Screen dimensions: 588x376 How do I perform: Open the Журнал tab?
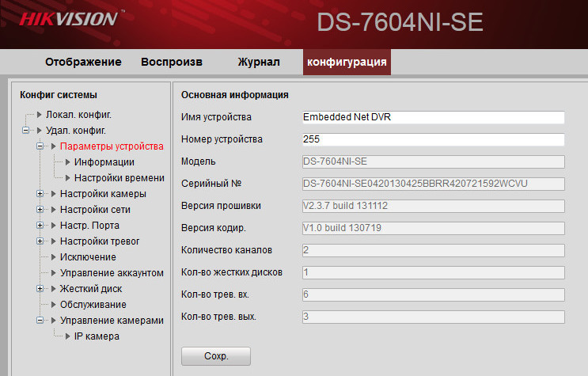(259, 62)
